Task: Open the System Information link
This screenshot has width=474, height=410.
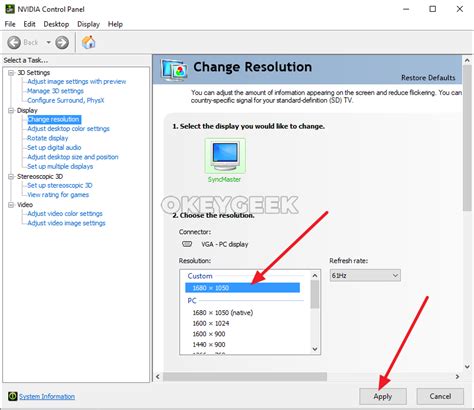Action: 47,396
